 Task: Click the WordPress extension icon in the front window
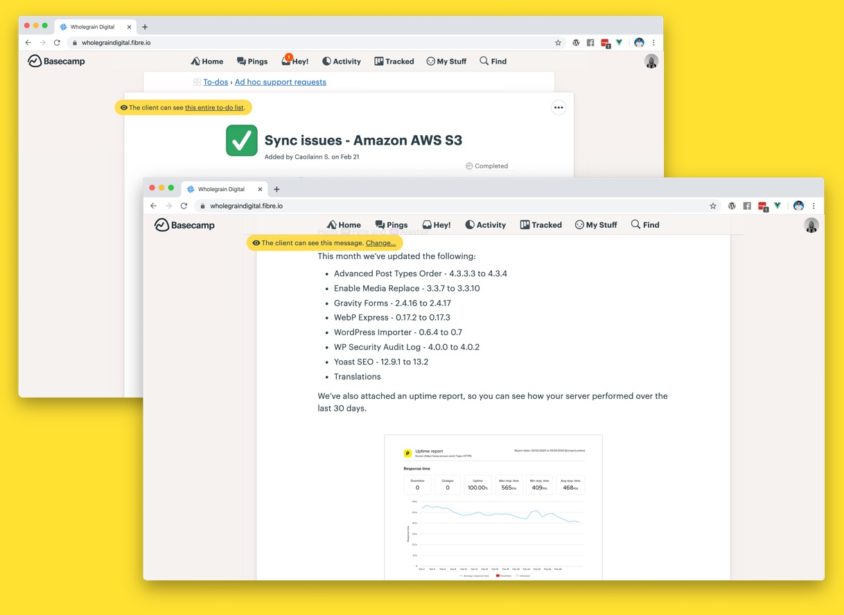pos(732,206)
